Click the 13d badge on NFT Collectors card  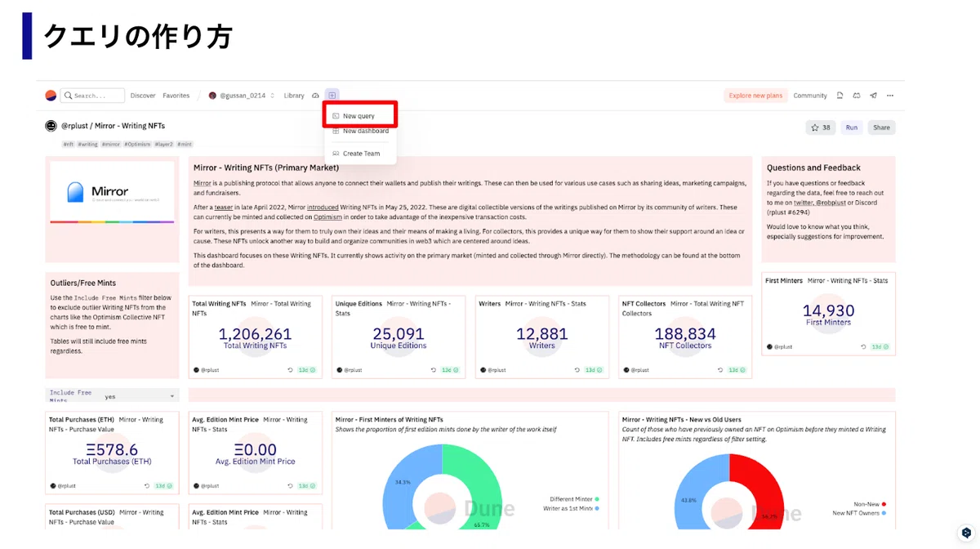[737, 370]
